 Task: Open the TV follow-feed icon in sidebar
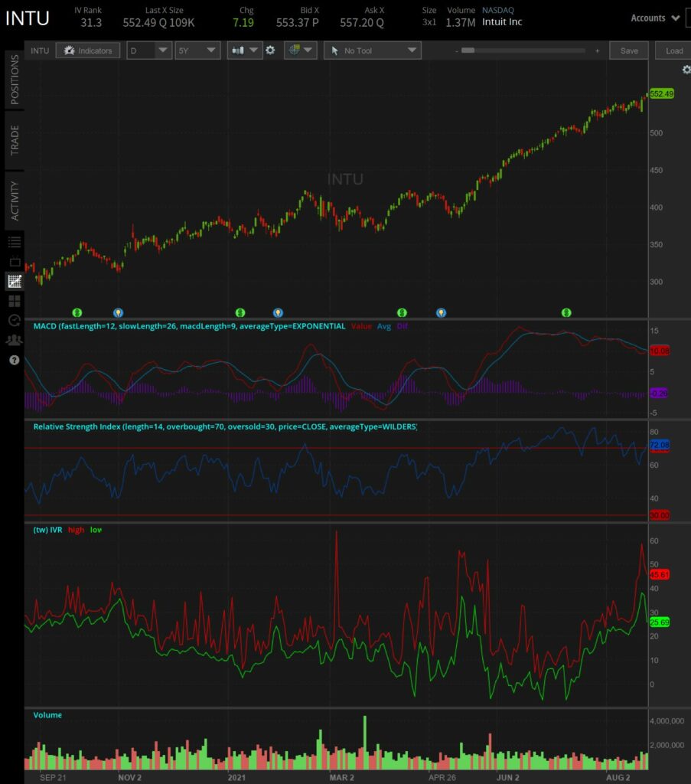tap(15, 262)
